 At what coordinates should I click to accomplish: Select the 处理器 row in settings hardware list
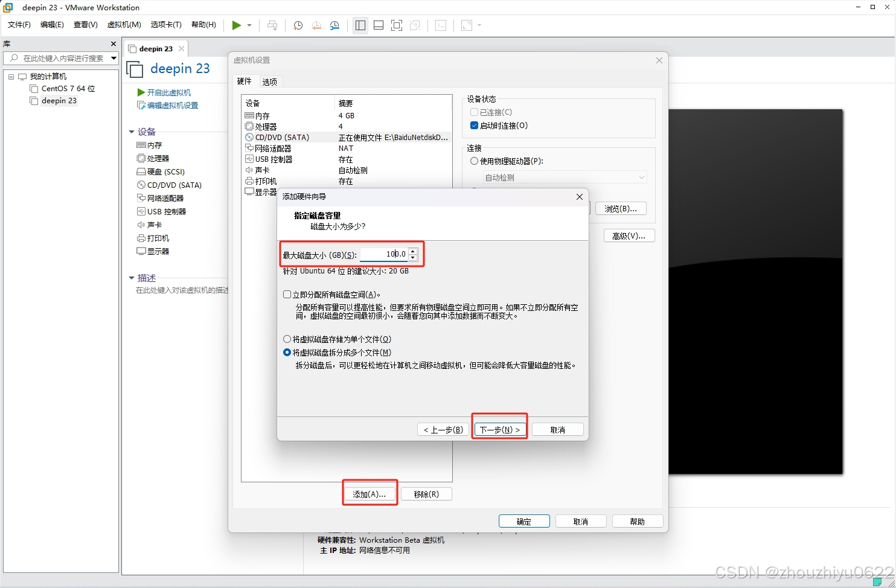(347, 126)
